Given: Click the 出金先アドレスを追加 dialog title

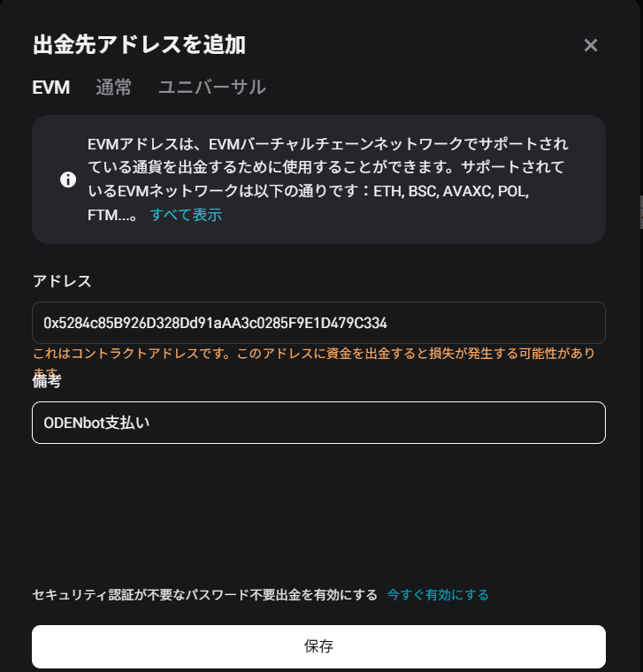Looking at the screenshot, I should 139,44.
